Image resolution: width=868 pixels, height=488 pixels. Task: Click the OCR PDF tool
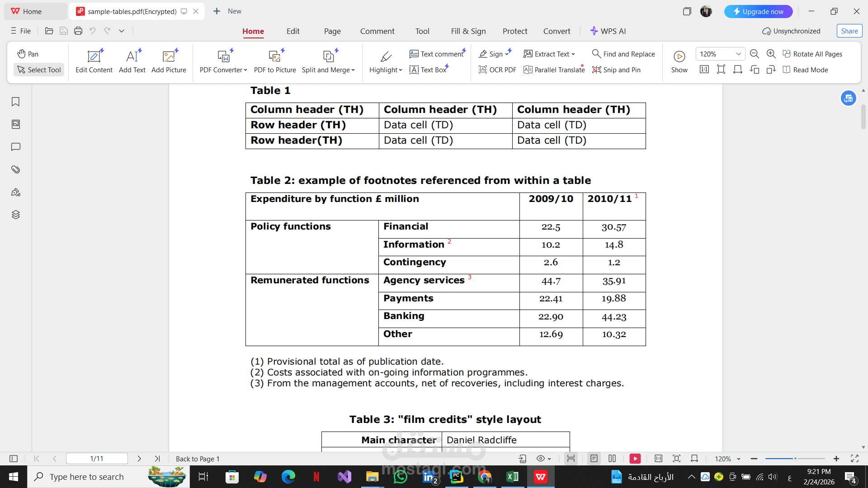pyautogui.click(x=497, y=70)
